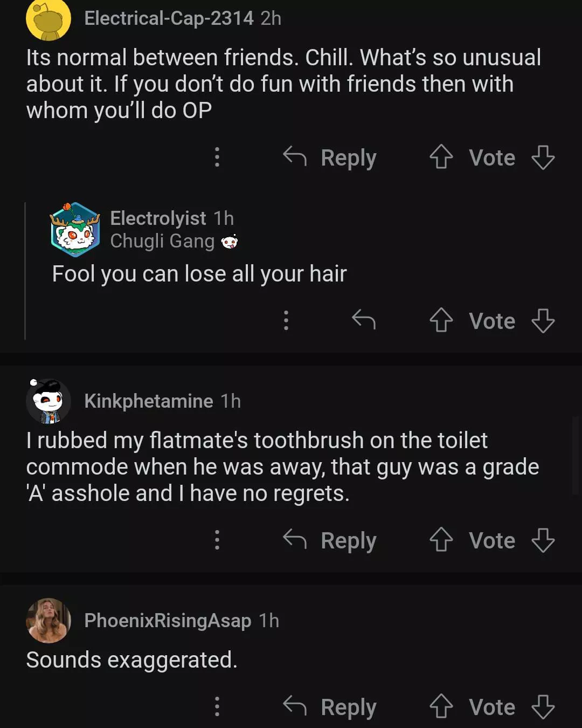The width and height of the screenshot is (582, 728).
Task: Tap reply arrow under Electrolyist's comment
Action: point(364,320)
